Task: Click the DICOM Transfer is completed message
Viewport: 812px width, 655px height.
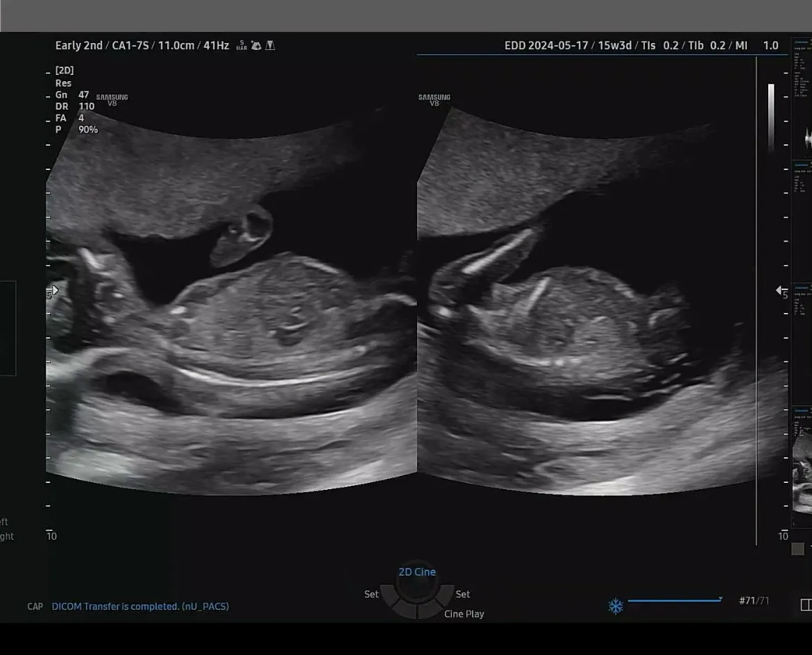Action: click(140, 606)
